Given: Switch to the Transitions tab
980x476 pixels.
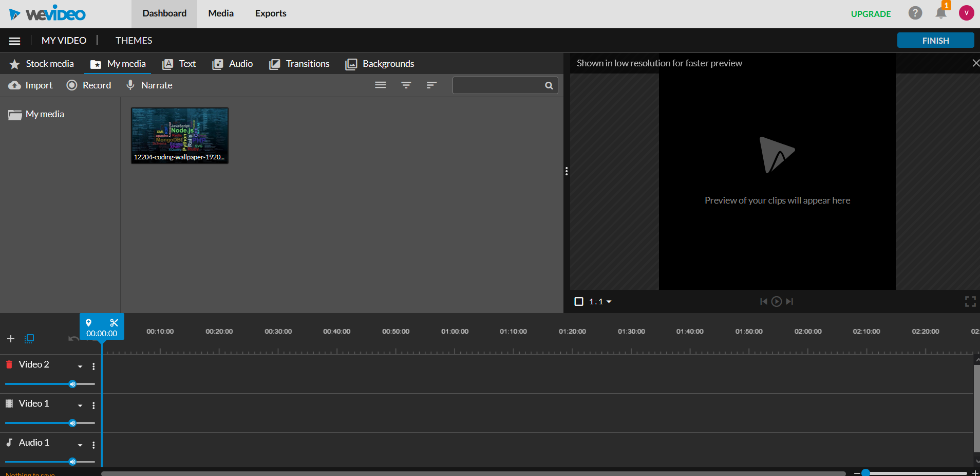Looking at the screenshot, I should pyautogui.click(x=299, y=64).
